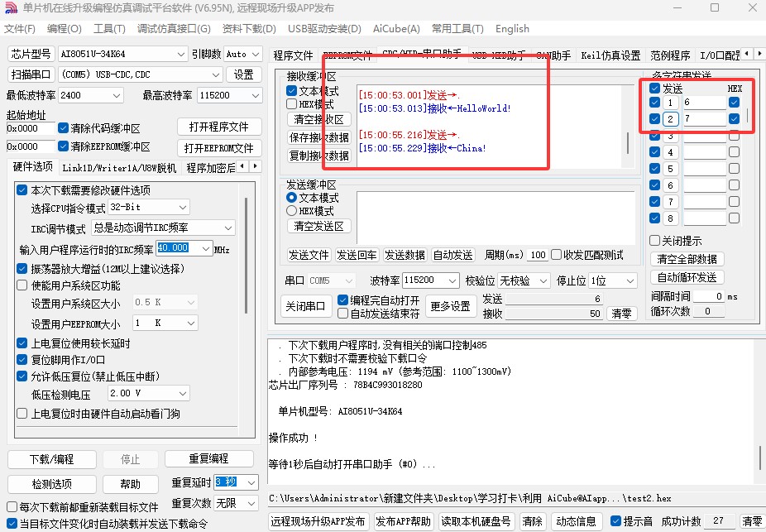Open the 编程(O) menu

(64, 29)
